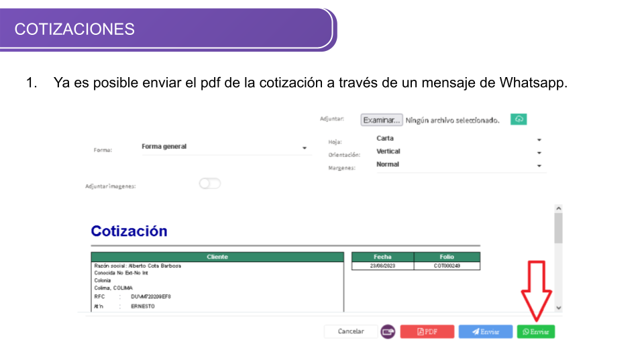The height and width of the screenshot is (362, 644).
Task: Click the Cancelar button
Action: click(351, 331)
